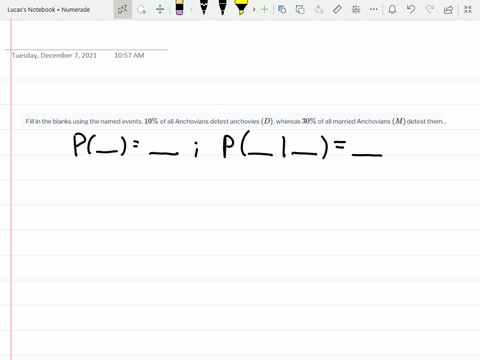This screenshot has width=480, height=360.
Task: Exit full screen mode
Action: pyautogui.click(x=468, y=9)
